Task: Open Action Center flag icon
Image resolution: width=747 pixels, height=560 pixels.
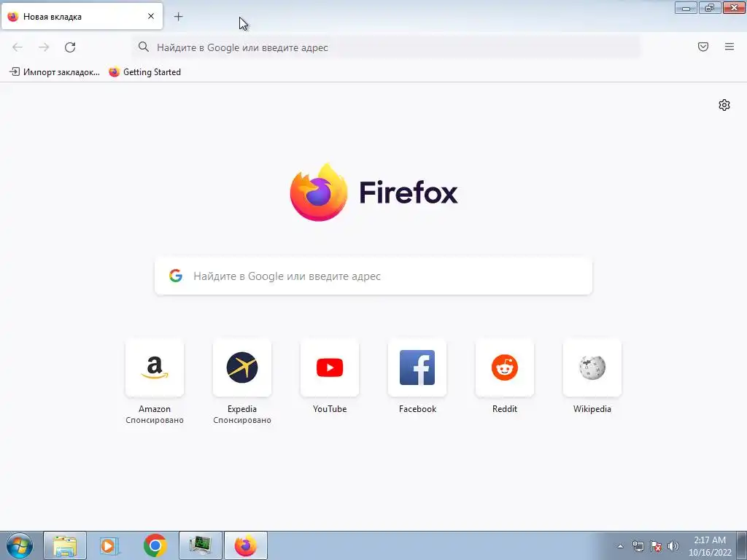Action: 656,546
